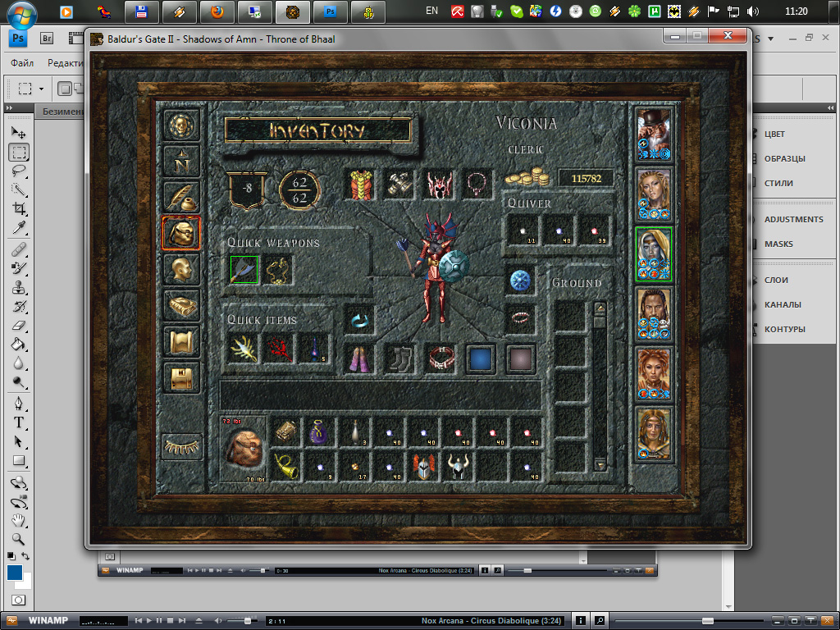This screenshot has height=630, width=840.
Task: Select the equipped mace quick weapon
Action: [x=244, y=269]
